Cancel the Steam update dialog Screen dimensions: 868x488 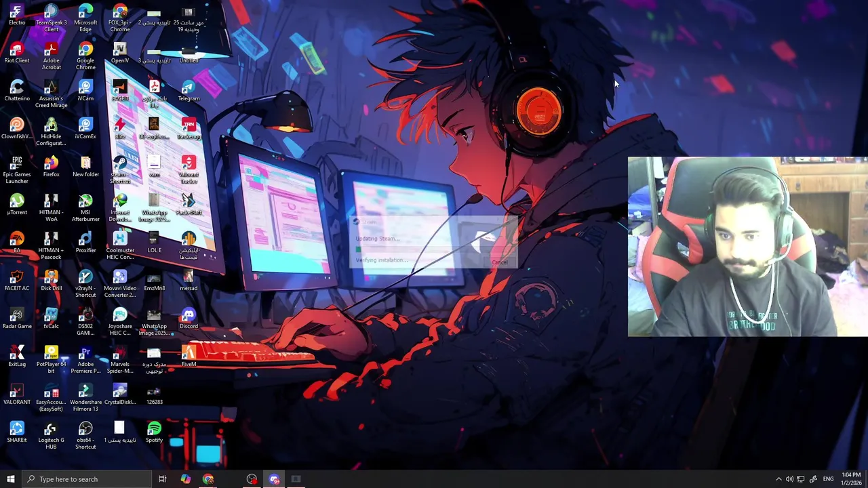pyautogui.click(x=499, y=262)
